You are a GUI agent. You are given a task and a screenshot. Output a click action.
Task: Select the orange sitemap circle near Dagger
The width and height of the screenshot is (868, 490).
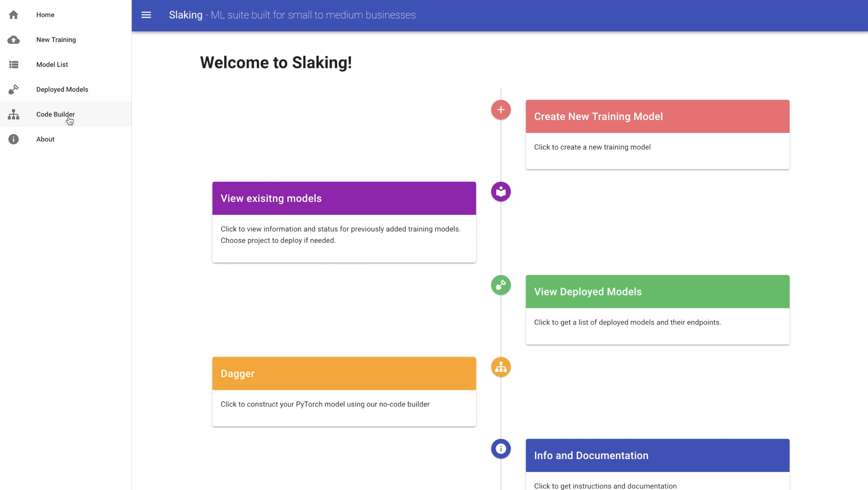(x=501, y=367)
